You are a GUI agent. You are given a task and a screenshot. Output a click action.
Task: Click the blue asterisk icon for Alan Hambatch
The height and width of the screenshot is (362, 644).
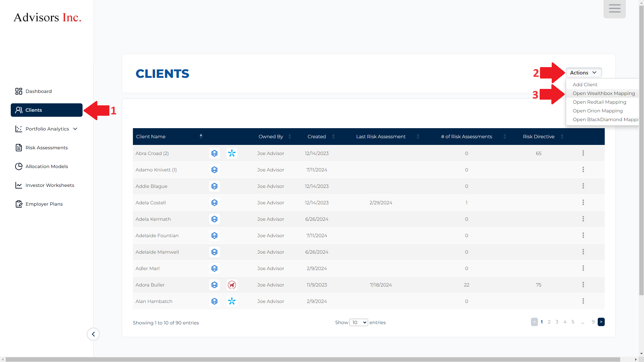pos(232,301)
